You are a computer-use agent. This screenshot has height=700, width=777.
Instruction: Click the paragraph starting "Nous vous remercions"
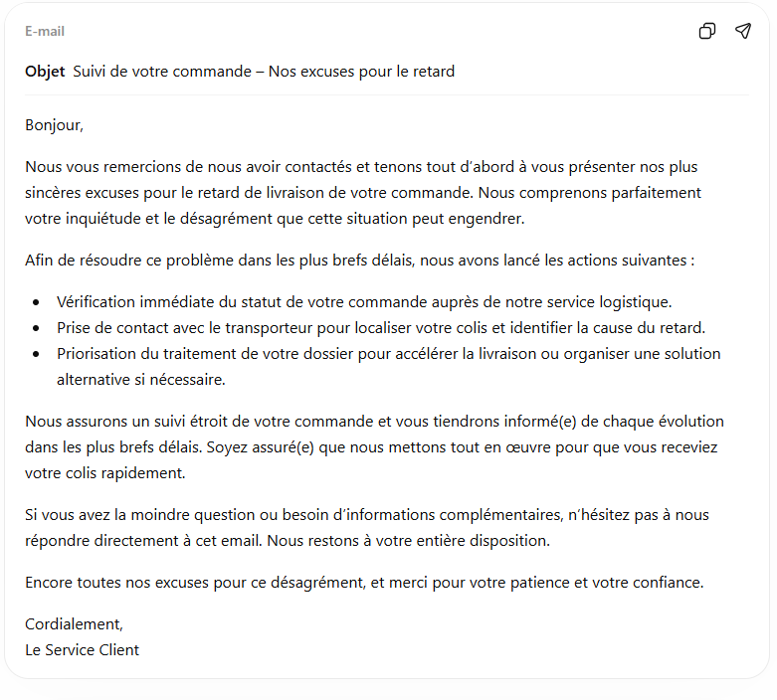pos(363,192)
